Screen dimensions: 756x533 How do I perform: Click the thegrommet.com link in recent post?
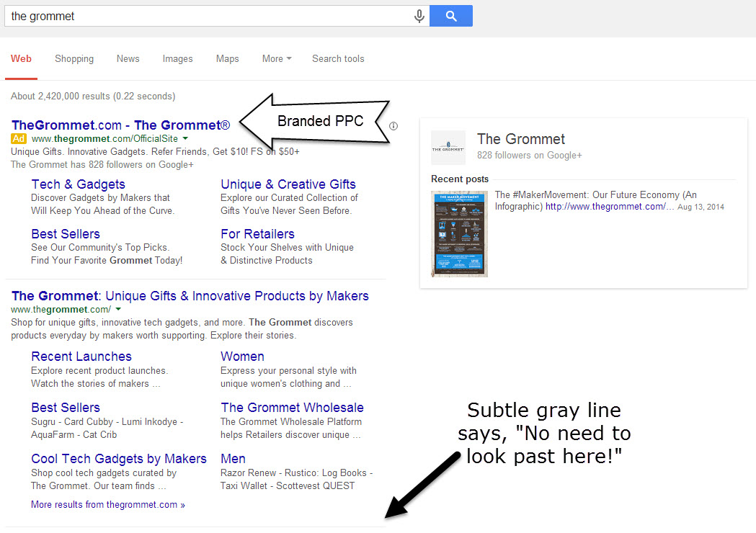pos(610,207)
